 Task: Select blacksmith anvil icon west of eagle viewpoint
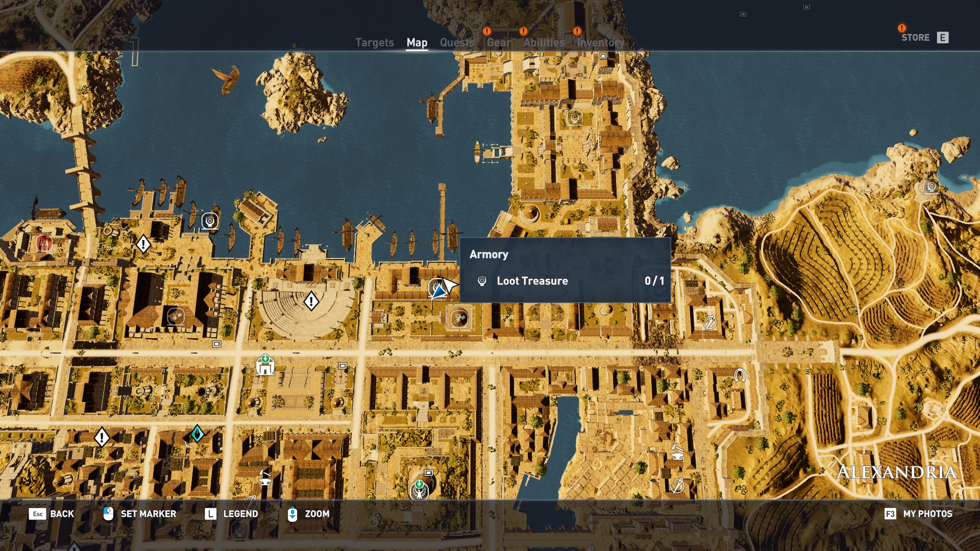[264, 478]
